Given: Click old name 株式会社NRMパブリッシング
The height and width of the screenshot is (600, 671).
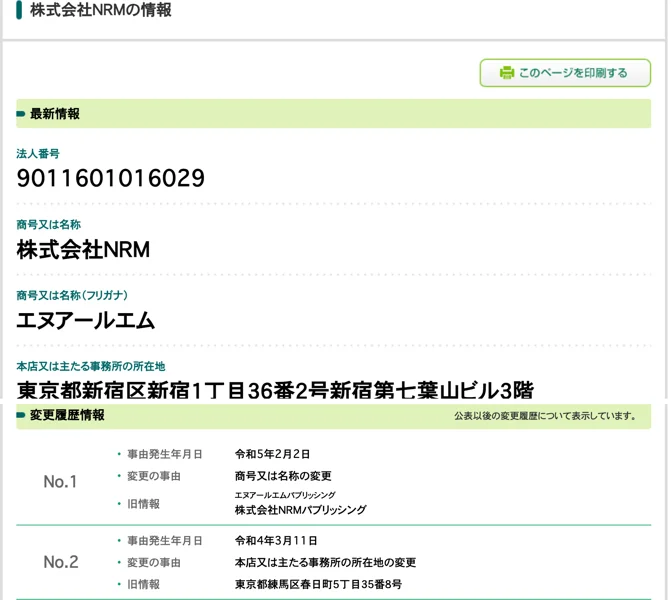Looking at the screenshot, I should pyautogui.click(x=300, y=510).
